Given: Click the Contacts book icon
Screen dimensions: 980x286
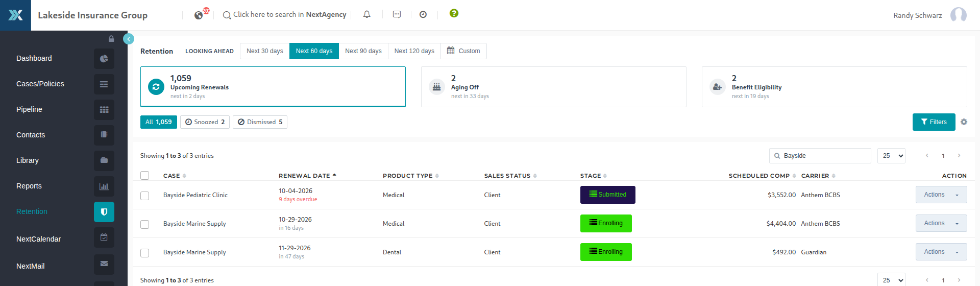Looking at the screenshot, I should pos(104,135).
